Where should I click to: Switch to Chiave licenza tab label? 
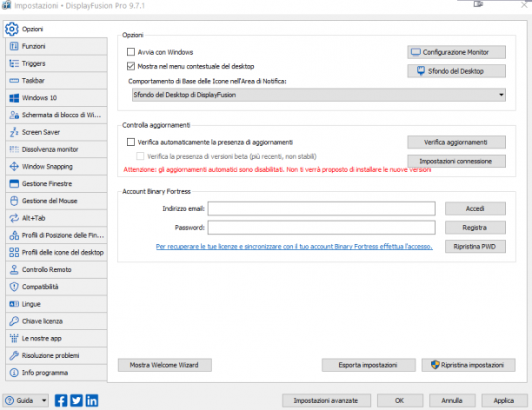(43, 321)
